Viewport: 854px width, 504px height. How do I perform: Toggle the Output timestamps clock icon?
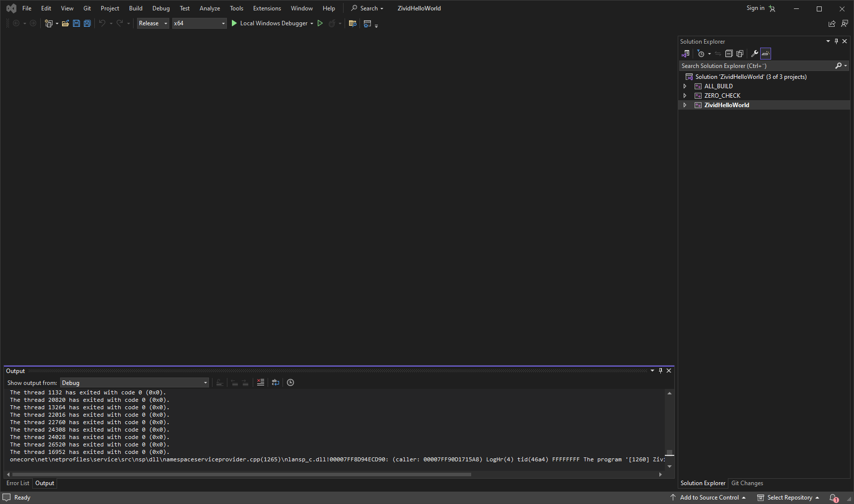point(290,382)
